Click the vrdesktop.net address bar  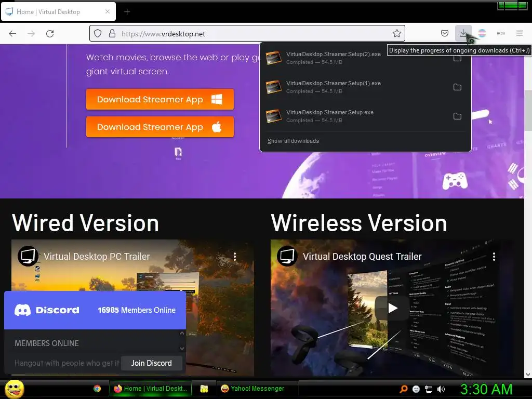click(x=247, y=33)
